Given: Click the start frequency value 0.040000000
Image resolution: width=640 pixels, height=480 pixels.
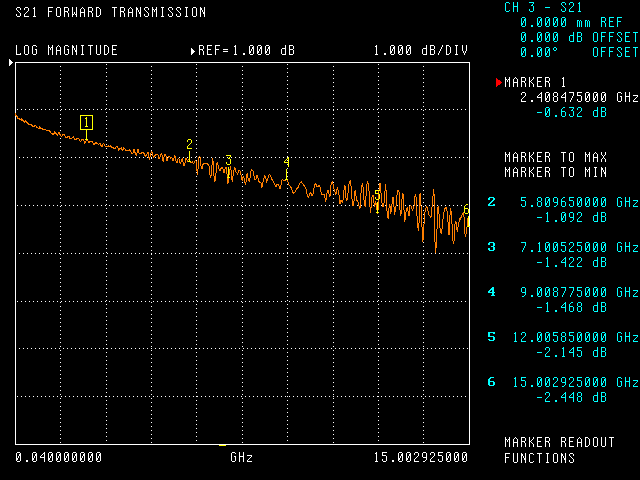Looking at the screenshot, I should coord(59,457).
